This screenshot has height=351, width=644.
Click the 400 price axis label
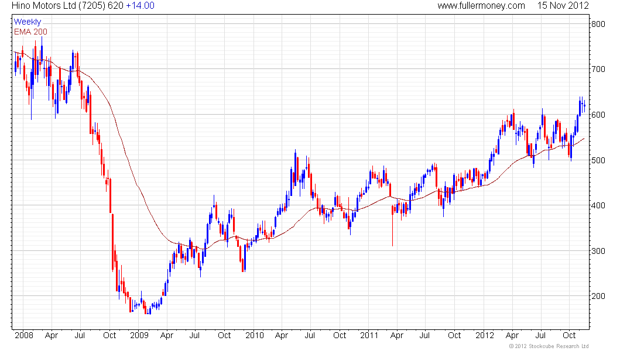(598, 205)
